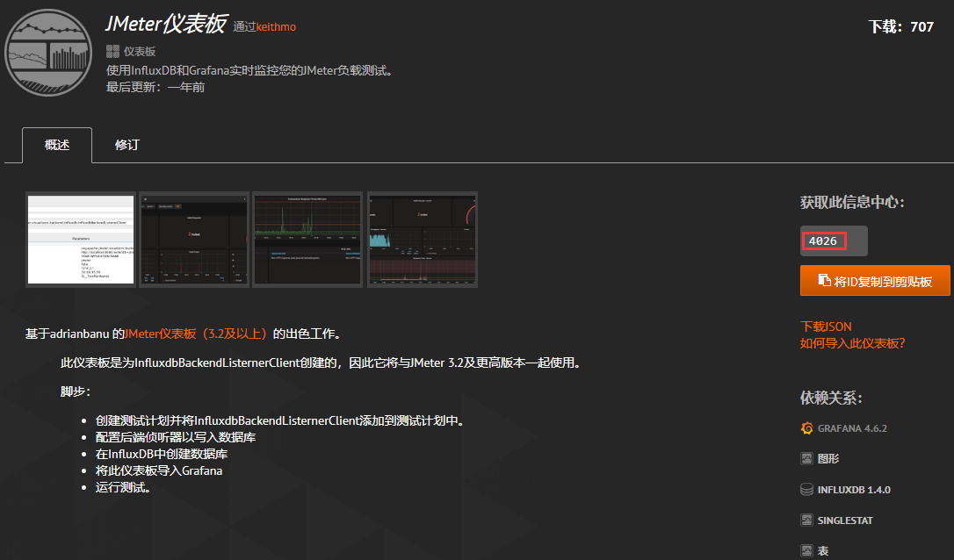The height and width of the screenshot is (560, 954).
Task: Open author link keithmo
Action: (276, 26)
